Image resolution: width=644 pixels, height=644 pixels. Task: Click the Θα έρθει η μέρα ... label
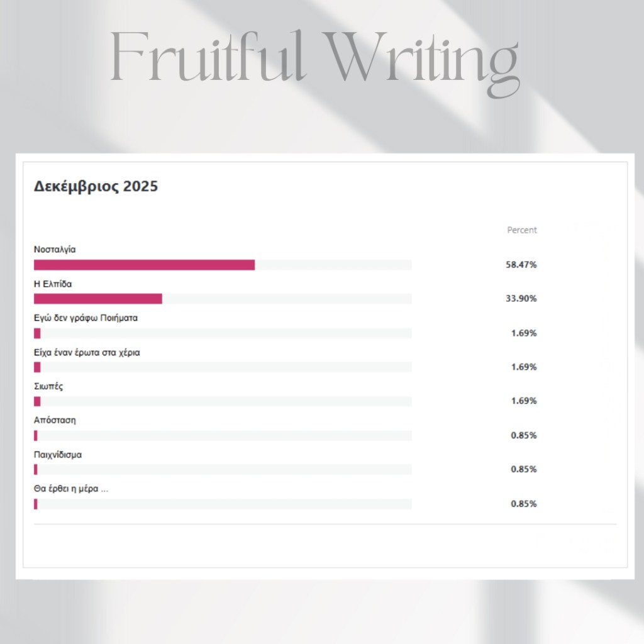click(71, 489)
